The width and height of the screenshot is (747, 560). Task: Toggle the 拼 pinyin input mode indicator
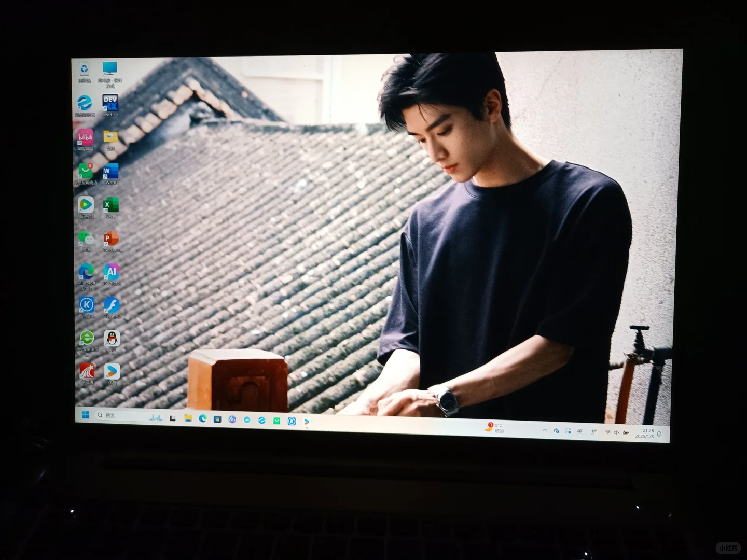point(593,432)
